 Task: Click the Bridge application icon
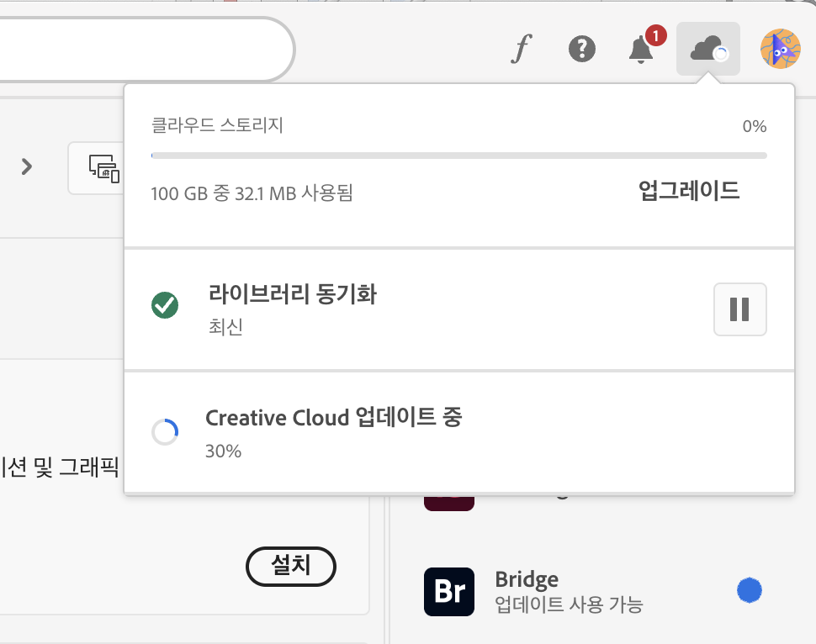click(x=449, y=592)
